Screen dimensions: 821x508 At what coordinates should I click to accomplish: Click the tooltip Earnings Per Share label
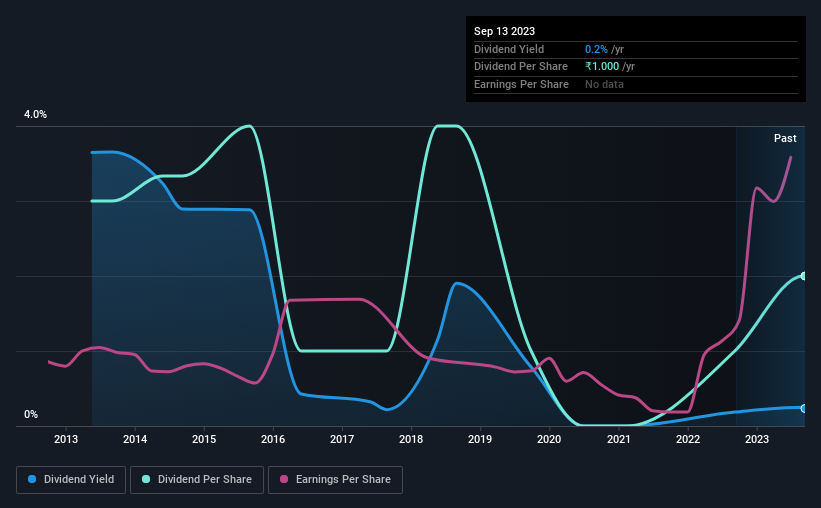click(x=521, y=84)
